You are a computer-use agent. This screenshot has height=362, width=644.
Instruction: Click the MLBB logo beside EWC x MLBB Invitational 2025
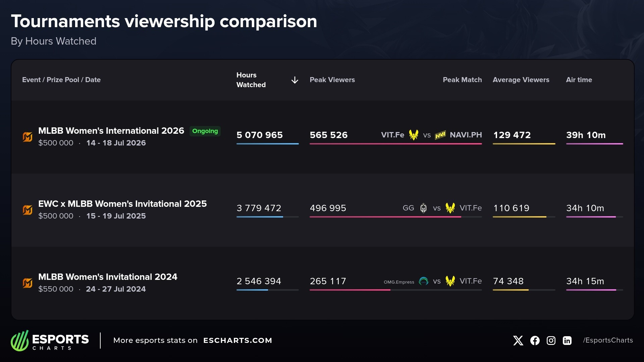coord(28,210)
